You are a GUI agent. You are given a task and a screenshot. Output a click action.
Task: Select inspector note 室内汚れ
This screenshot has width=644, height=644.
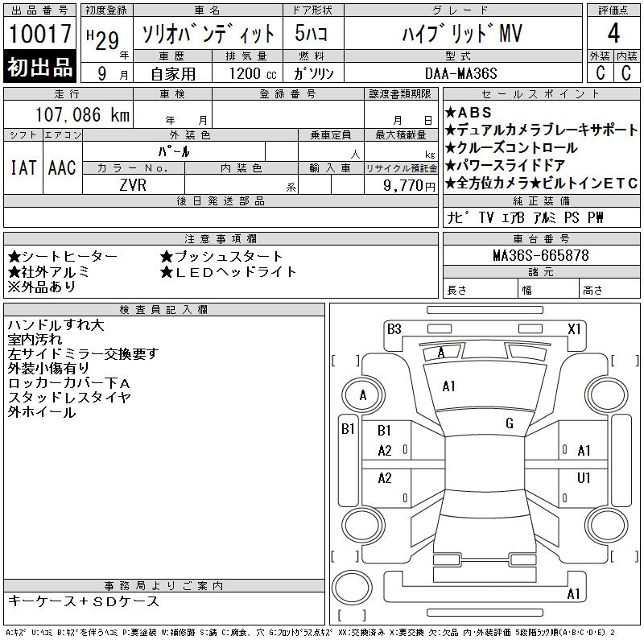click(x=35, y=340)
